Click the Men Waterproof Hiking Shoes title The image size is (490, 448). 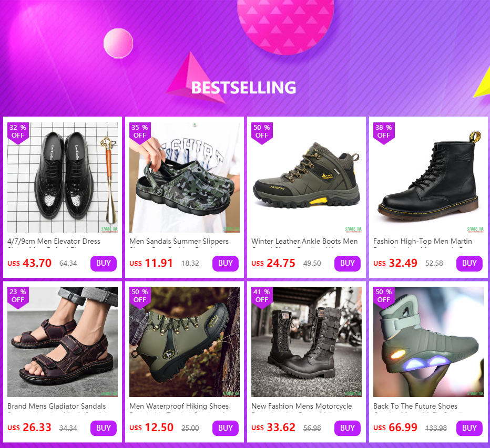click(179, 406)
